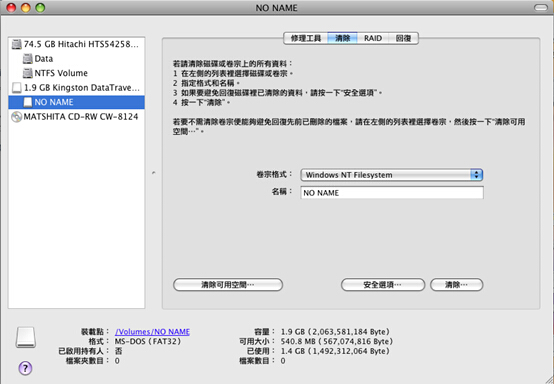
Task: Click the NTFS Volume drive icon
Action: [28, 73]
